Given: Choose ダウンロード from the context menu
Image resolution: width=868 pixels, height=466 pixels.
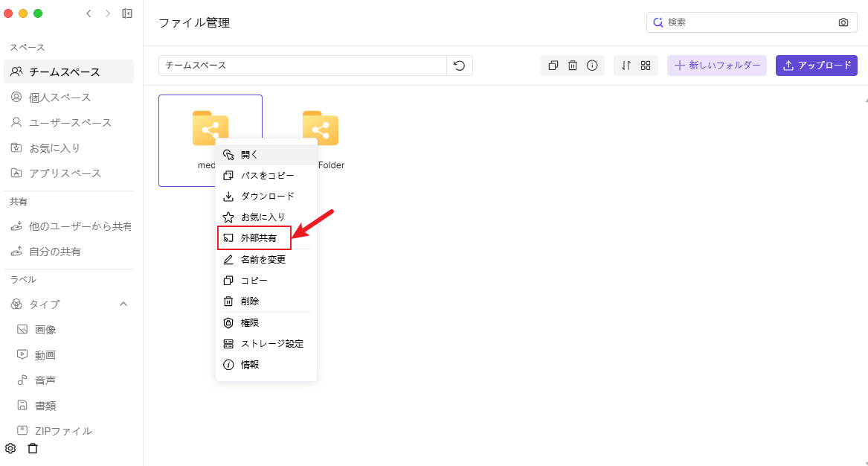Looking at the screenshot, I should click(x=267, y=197).
